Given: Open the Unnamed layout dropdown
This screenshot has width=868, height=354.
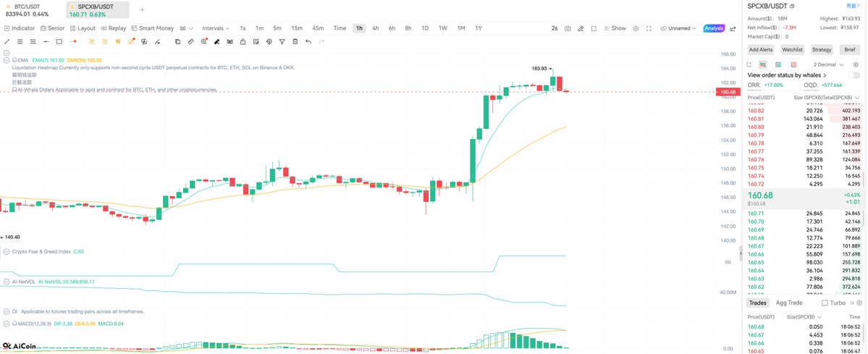Looking at the screenshot, I should point(678,28).
